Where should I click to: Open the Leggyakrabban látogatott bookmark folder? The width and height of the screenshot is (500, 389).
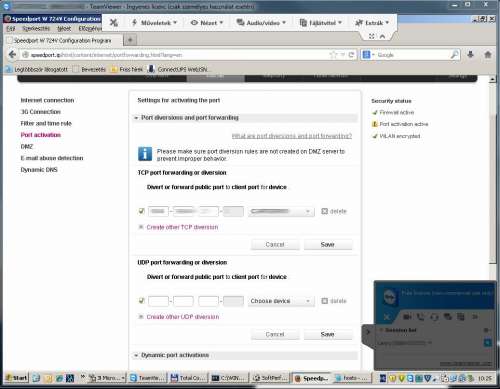[x=37, y=69]
